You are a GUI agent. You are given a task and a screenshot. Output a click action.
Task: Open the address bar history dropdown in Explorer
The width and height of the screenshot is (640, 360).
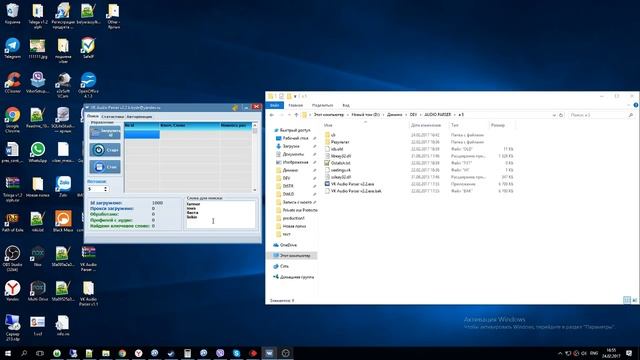(x=554, y=115)
